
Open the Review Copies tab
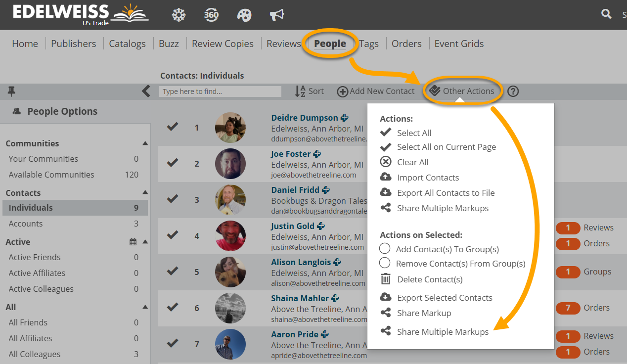pyautogui.click(x=223, y=44)
